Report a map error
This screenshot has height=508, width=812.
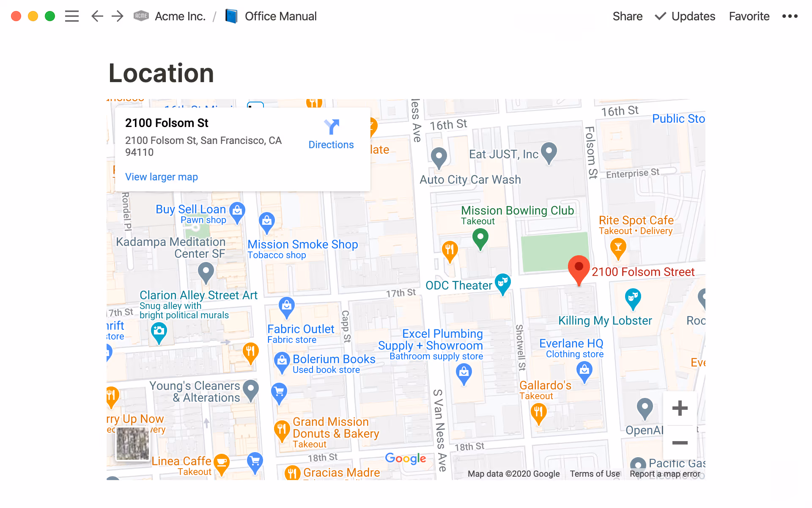[x=664, y=474]
